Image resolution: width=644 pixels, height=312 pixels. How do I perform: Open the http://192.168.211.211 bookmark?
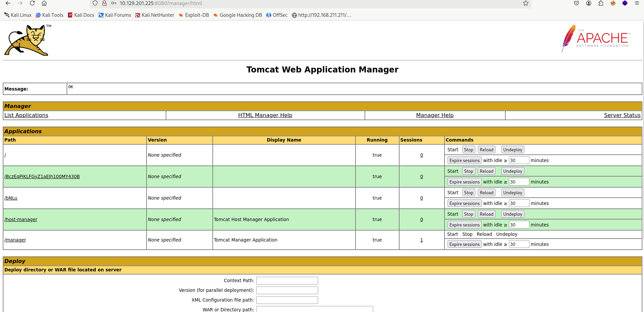[x=321, y=15]
